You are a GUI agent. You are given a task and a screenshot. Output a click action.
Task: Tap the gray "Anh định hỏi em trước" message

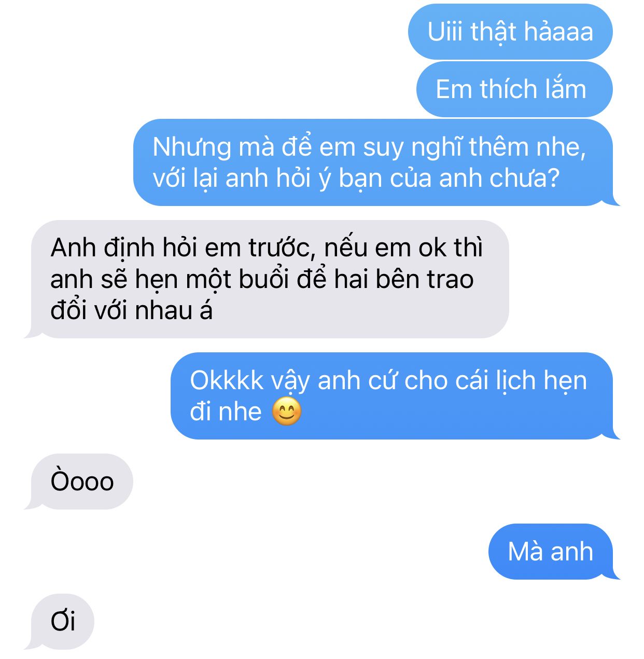point(267,279)
